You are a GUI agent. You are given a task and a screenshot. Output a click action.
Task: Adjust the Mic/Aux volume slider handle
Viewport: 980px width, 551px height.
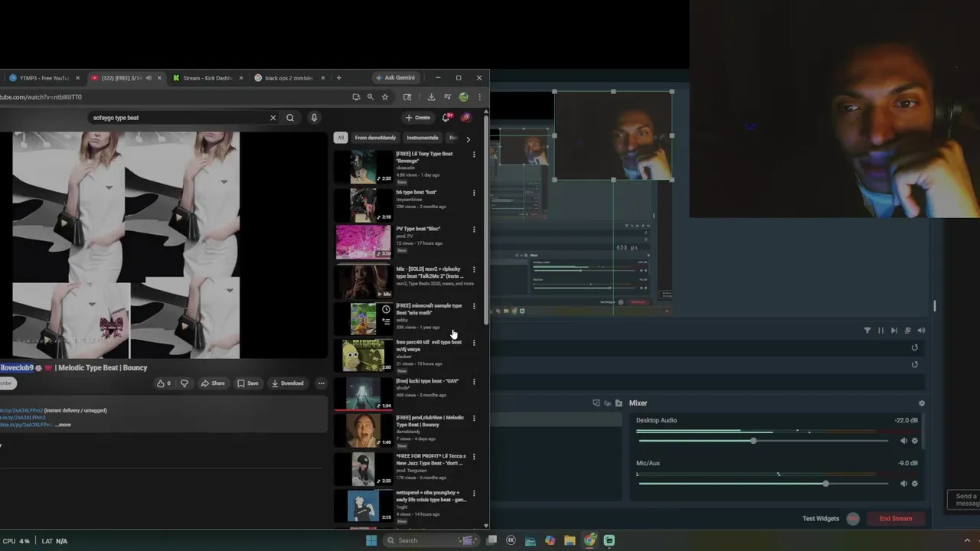tap(825, 484)
